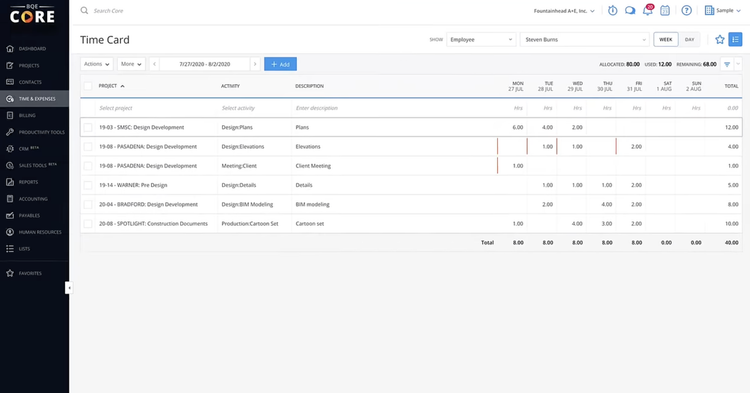Switch to Week view tab

pyautogui.click(x=666, y=40)
